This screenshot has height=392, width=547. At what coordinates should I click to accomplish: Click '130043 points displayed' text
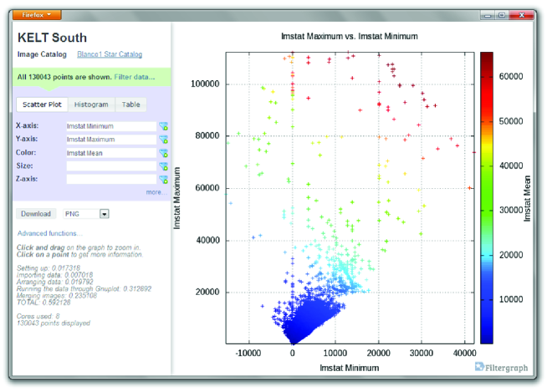click(x=54, y=323)
